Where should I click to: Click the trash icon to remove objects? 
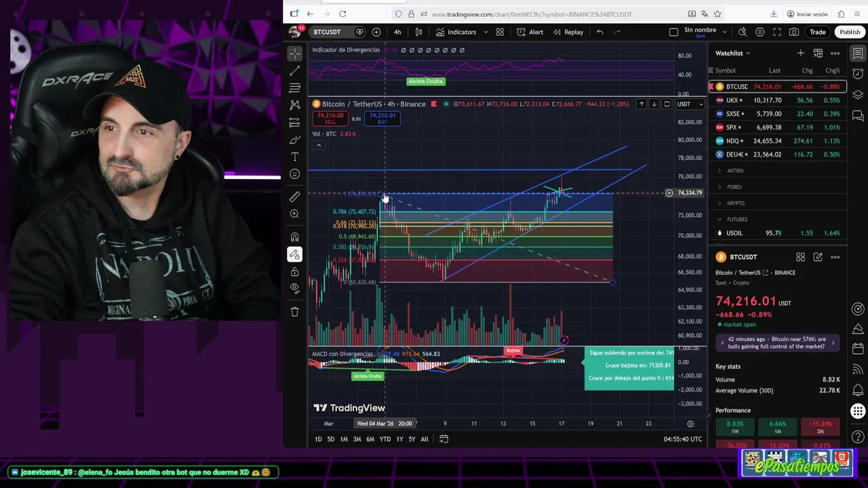[x=294, y=312]
